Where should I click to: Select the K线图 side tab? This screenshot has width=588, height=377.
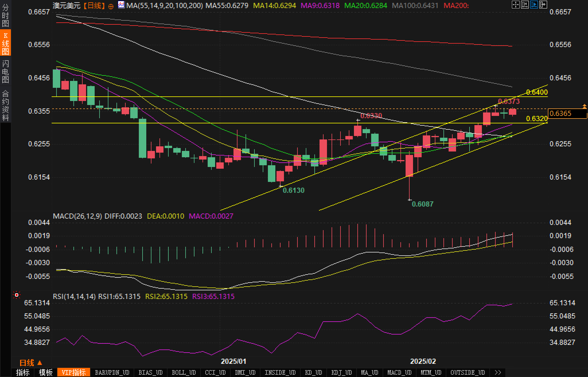[5, 43]
